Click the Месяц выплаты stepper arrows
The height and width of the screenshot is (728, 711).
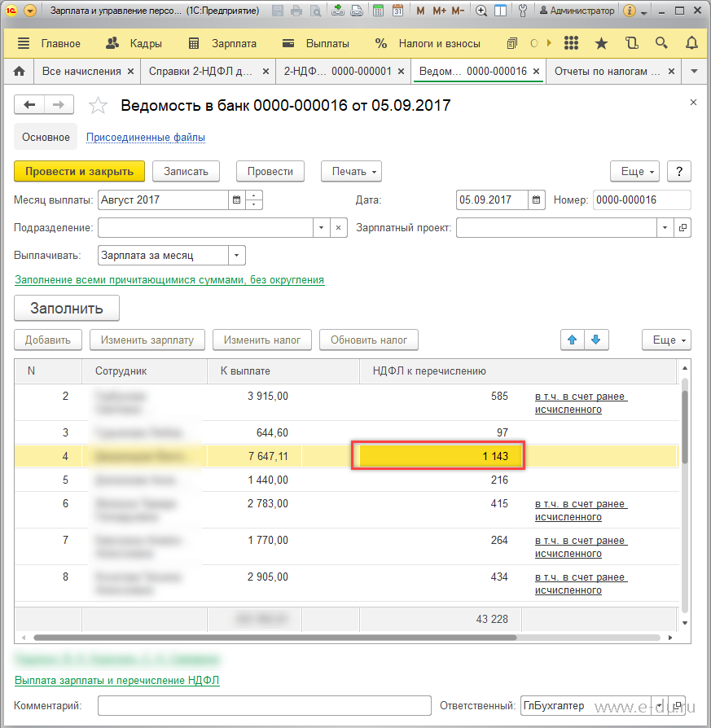[253, 200]
